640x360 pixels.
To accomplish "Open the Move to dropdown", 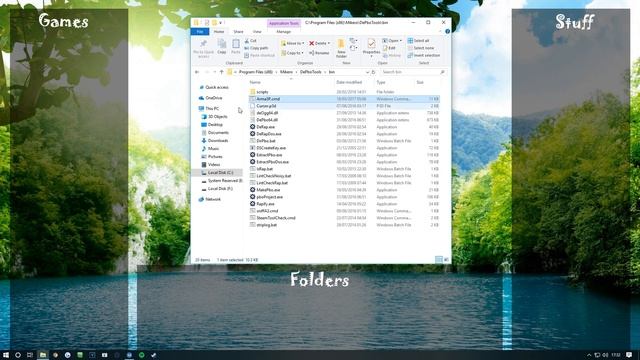I will (292, 43).
